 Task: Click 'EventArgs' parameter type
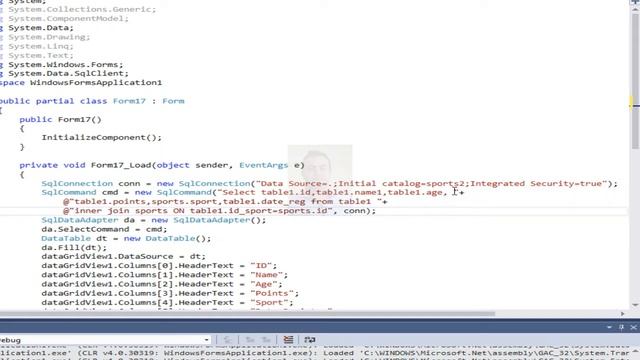point(263,165)
